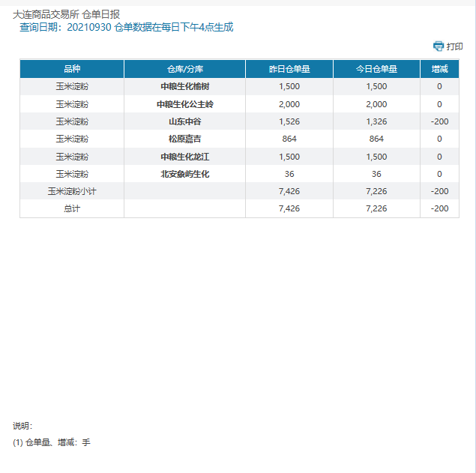Click the 打印 print link
476x473 pixels.
click(x=455, y=46)
